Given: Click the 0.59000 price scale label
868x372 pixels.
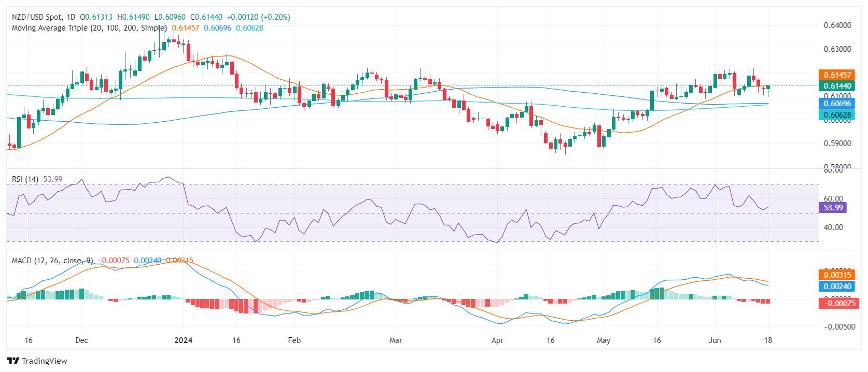Looking at the screenshot, I should 837,144.
